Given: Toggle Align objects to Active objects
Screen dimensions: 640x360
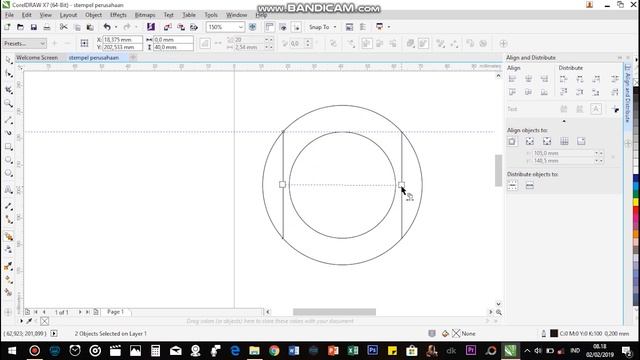Looking at the screenshot, I should (512, 142).
